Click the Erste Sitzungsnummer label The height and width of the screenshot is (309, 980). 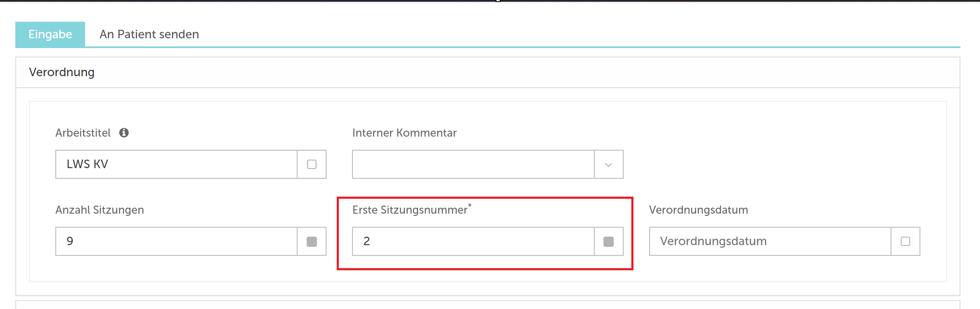click(410, 210)
